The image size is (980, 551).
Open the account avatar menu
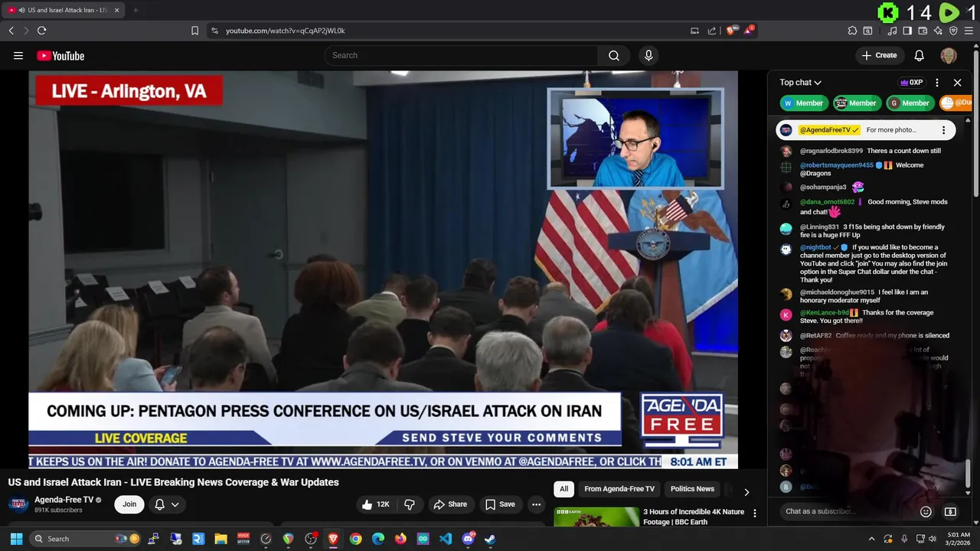tap(949, 55)
